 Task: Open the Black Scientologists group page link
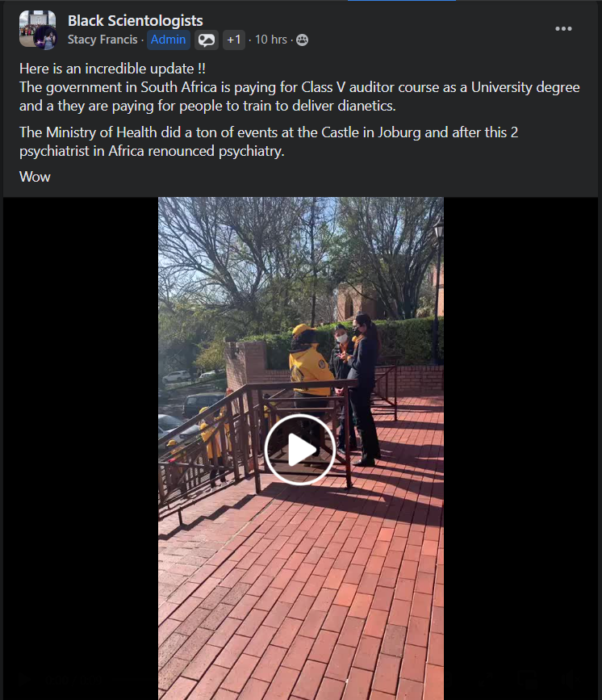pos(136,20)
